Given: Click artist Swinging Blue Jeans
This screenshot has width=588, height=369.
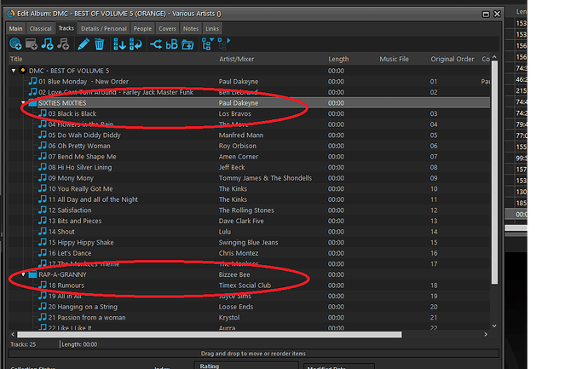Looking at the screenshot, I should pos(248,243).
